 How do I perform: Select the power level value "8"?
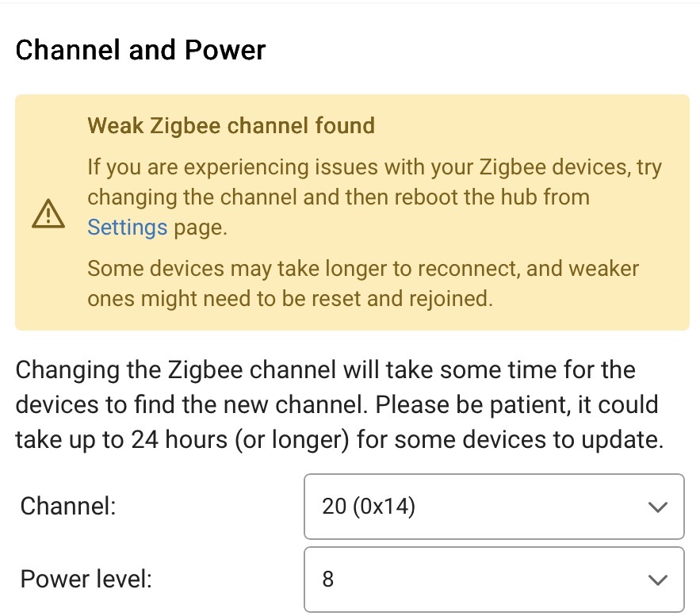[x=328, y=580]
